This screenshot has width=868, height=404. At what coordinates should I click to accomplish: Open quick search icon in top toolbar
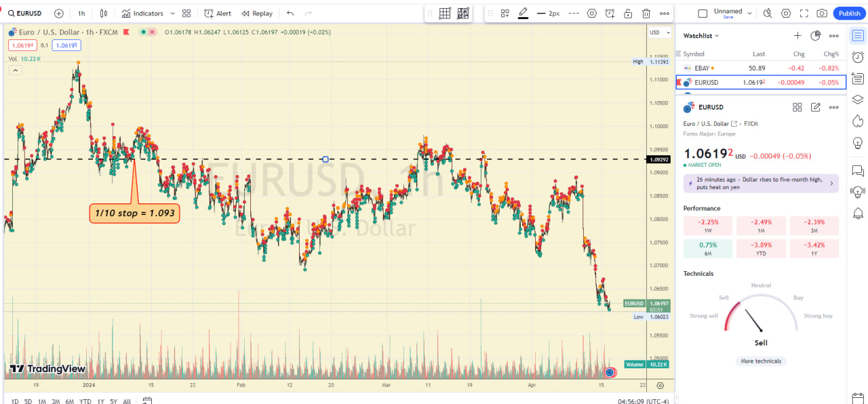768,14
